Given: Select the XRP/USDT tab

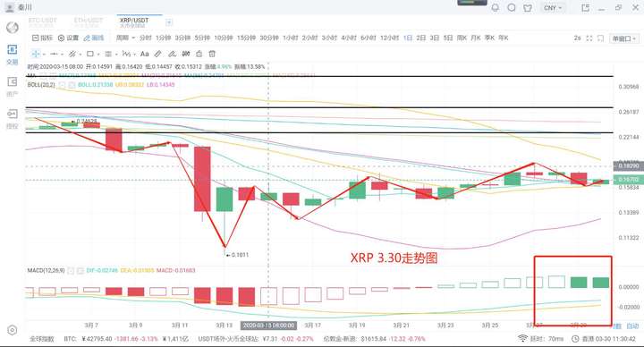Looking at the screenshot, I should [134, 22].
